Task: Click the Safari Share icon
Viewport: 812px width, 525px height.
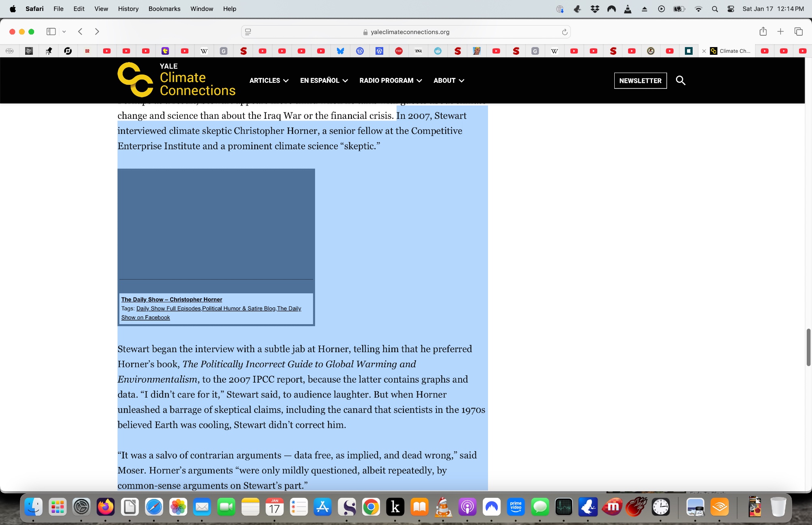Action: tap(763, 32)
